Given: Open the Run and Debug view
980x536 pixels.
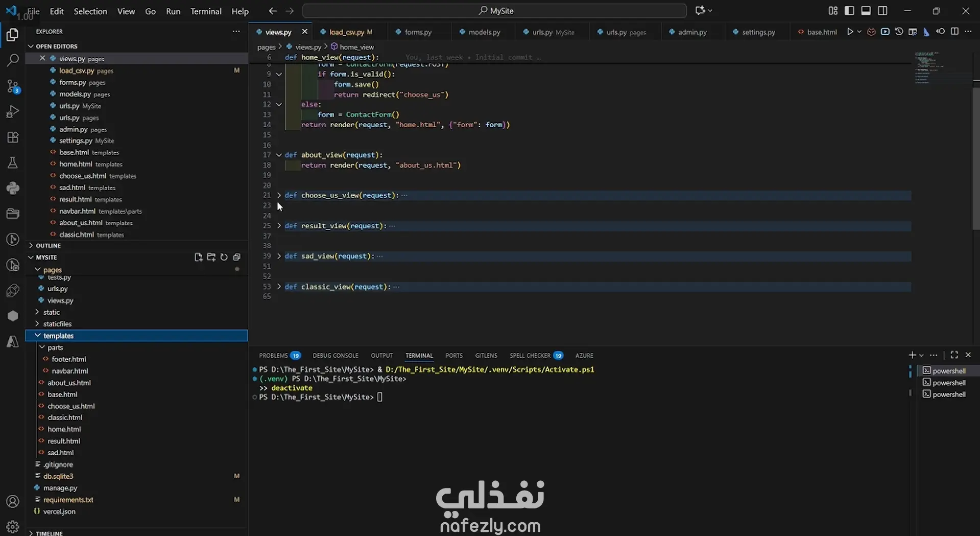Looking at the screenshot, I should 13,111.
